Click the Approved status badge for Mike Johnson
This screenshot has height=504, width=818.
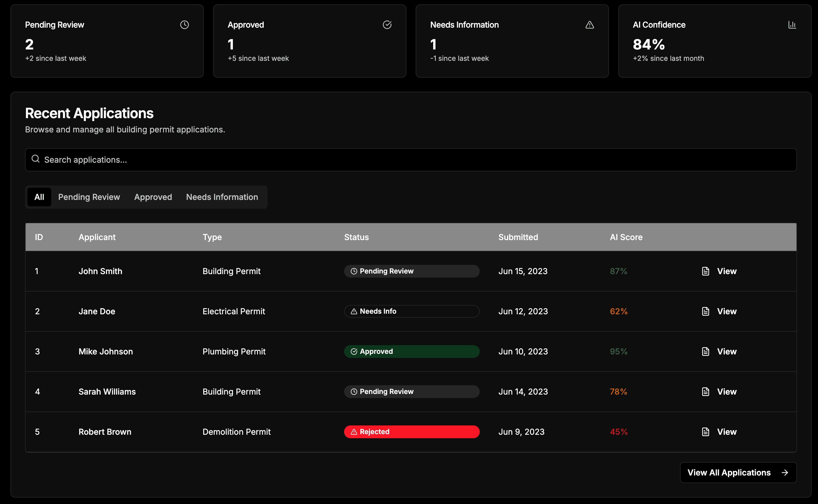(412, 351)
